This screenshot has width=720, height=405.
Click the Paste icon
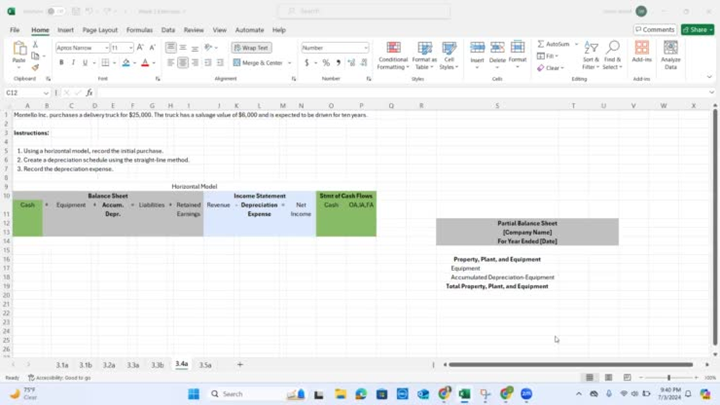19,51
